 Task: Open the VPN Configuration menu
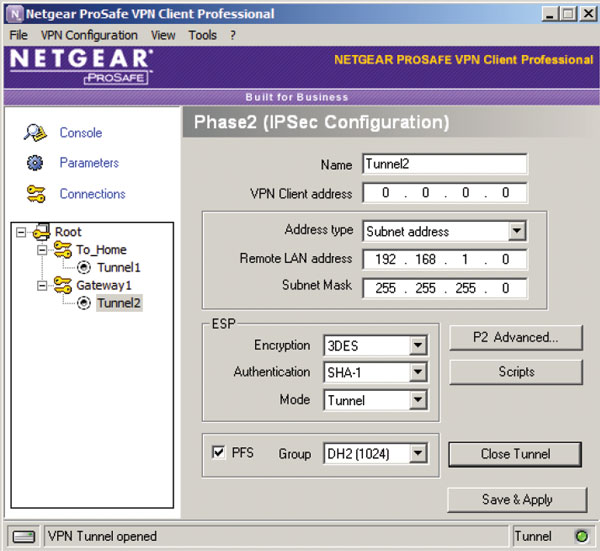(x=89, y=35)
